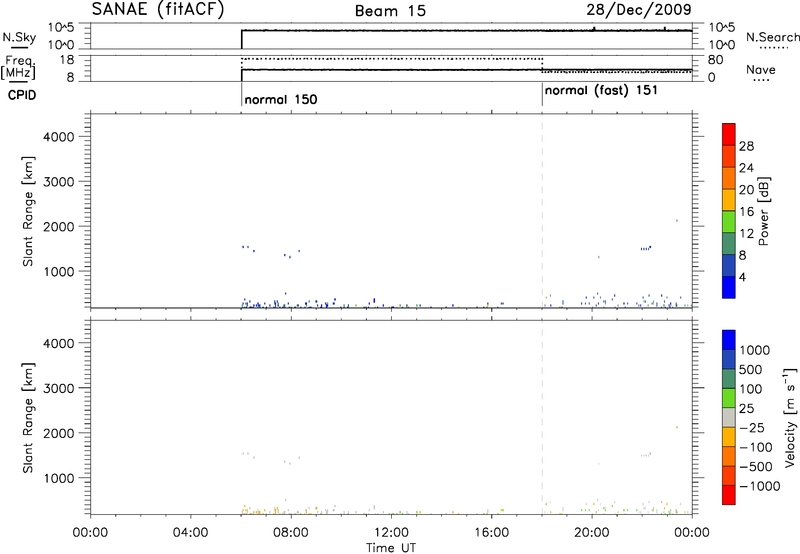800x554 pixels.
Task: Click the 28/Dec/2009 date label
Action: coord(639,9)
